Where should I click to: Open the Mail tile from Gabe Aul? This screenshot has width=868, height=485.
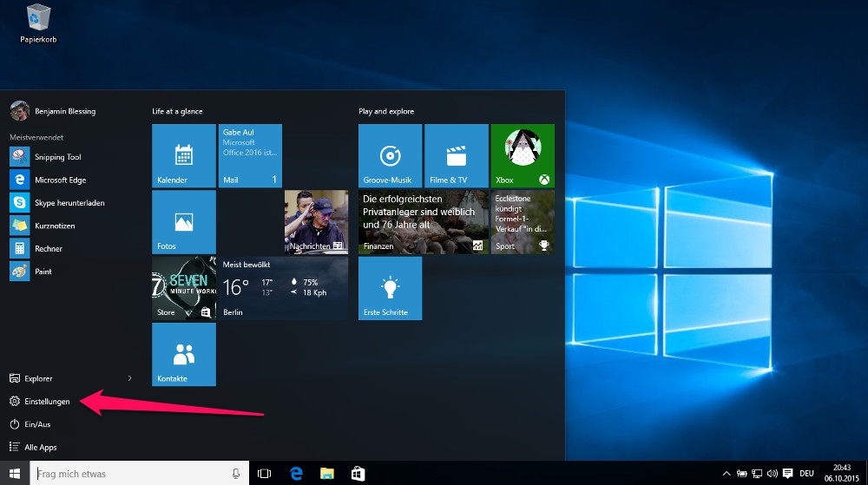pyautogui.click(x=250, y=156)
